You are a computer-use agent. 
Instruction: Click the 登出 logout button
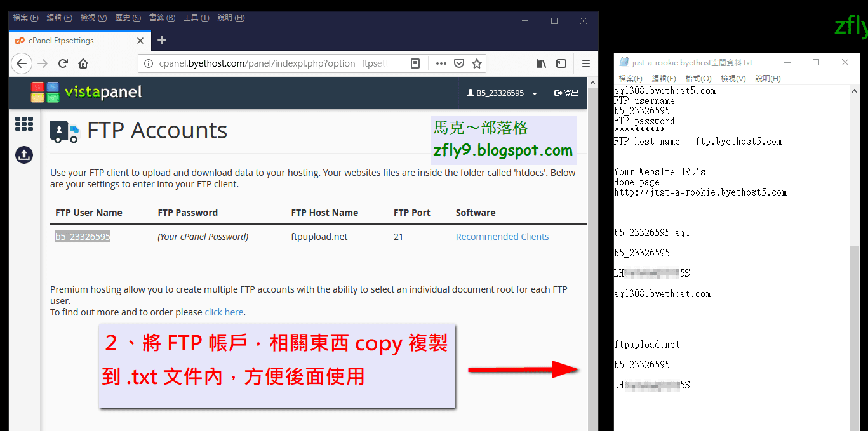(x=566, y=93)
